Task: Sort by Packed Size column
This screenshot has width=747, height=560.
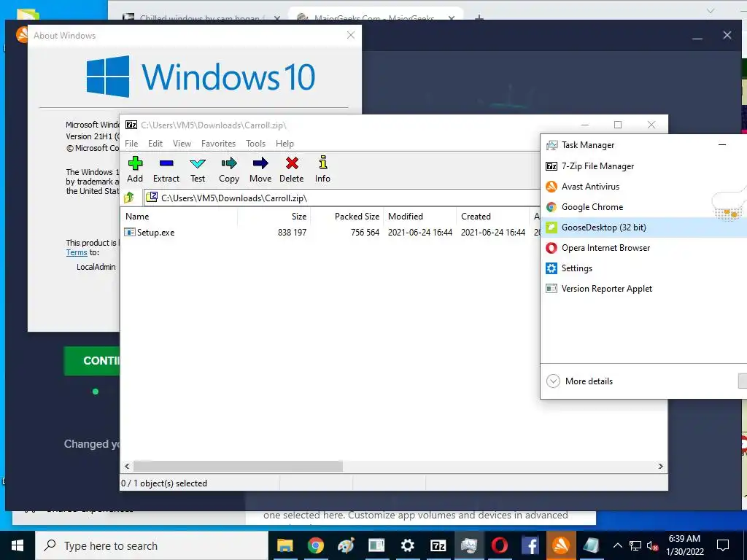Action: (x=347, y=216)
